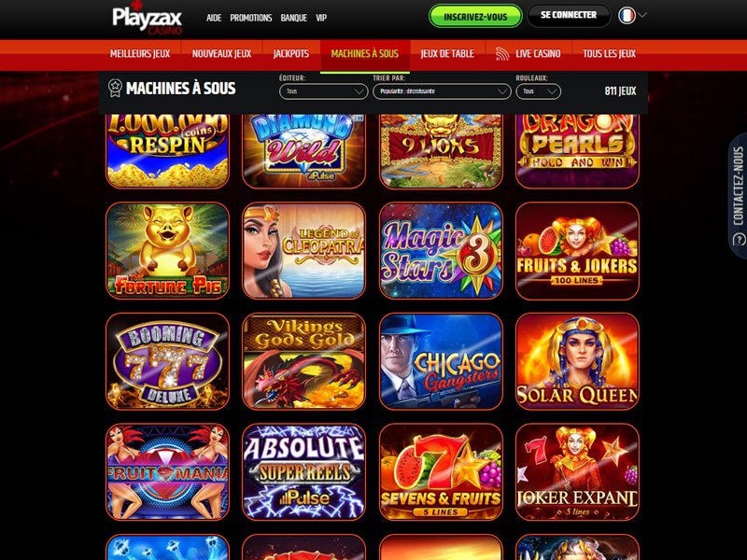
Task: Go to the Nouveaux Jeux tab
Action: [221, 54]
